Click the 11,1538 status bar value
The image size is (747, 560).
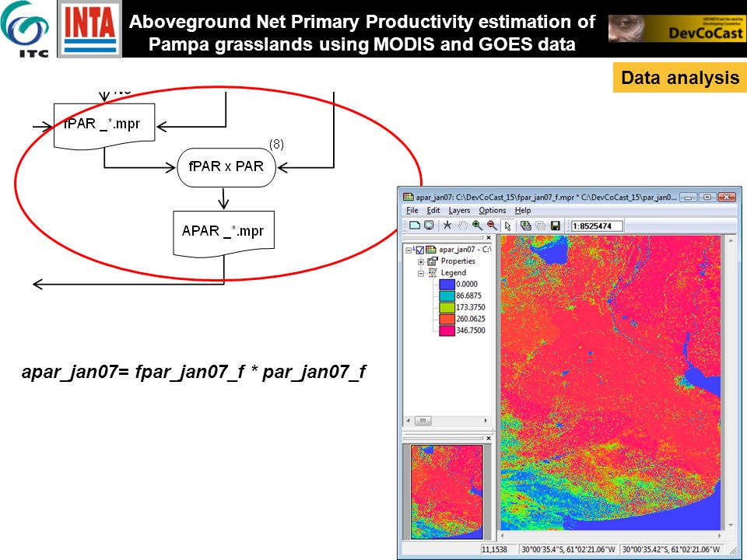point(494,550)
